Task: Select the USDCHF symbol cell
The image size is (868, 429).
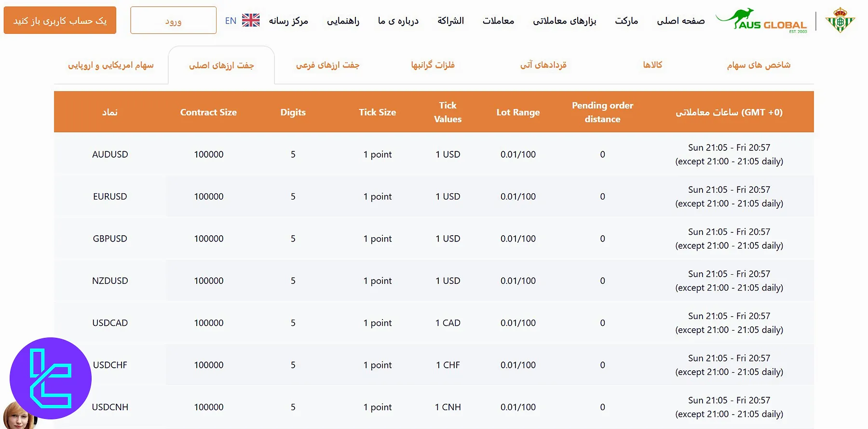Action: tap(110, 365)
